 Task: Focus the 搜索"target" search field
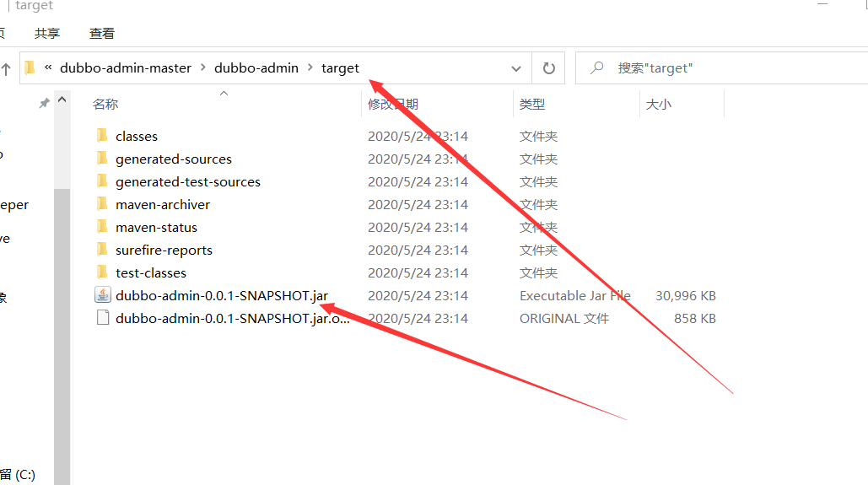pyautogui.click(x=722, y=68)
